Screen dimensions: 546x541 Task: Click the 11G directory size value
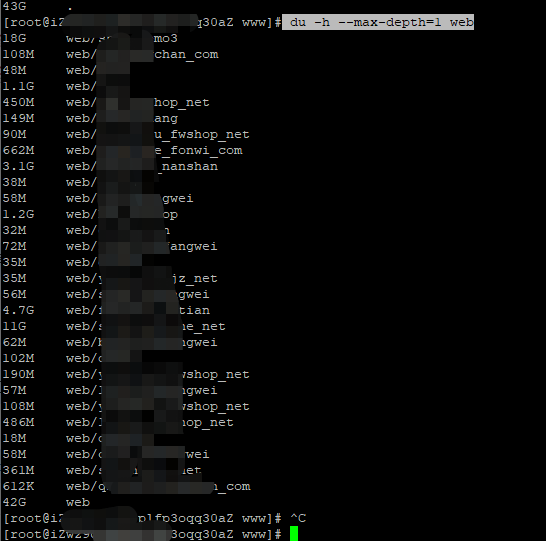click(x=14, y=326)
